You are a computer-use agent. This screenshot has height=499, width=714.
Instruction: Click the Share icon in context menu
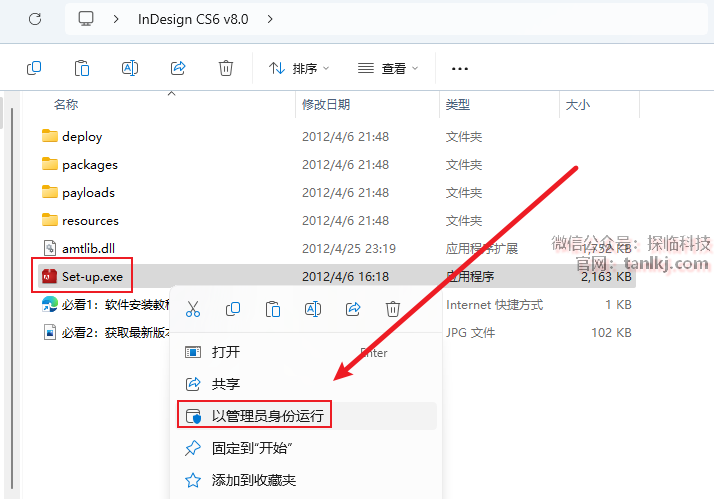tap(353, 309)
